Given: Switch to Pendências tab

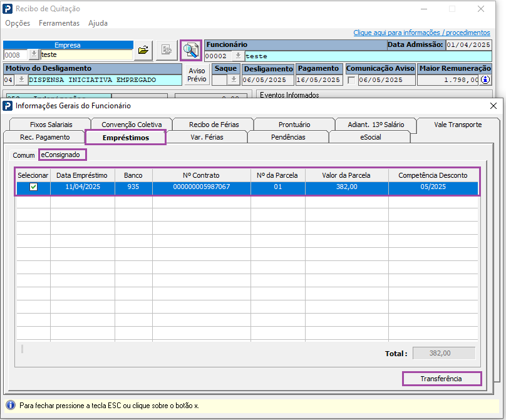Looking at the screenshot, I should [x=288, y=137].
